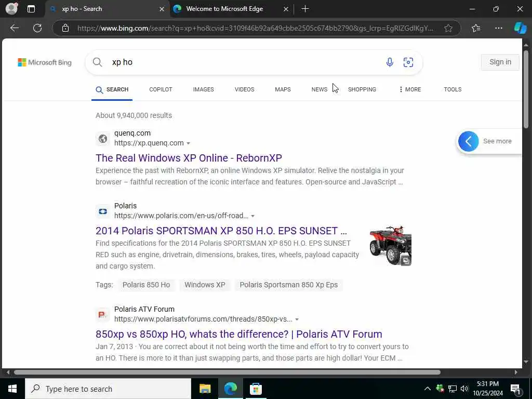
Task: Click Polaris Sportsman 850 Xp Eps tag
Action: 289,285
